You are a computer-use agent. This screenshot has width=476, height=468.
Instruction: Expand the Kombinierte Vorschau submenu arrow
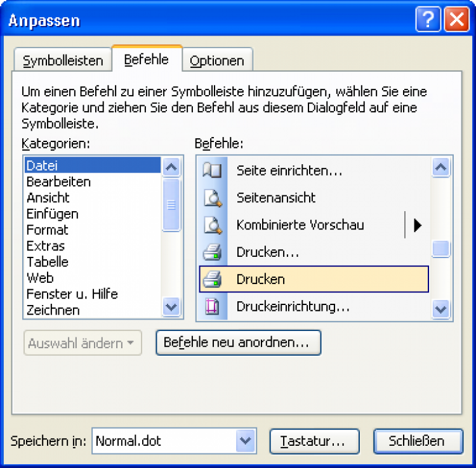[417, 225]
